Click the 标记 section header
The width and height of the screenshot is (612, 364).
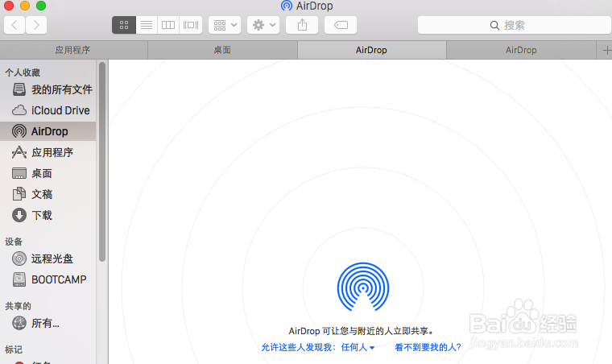(14, 350)
